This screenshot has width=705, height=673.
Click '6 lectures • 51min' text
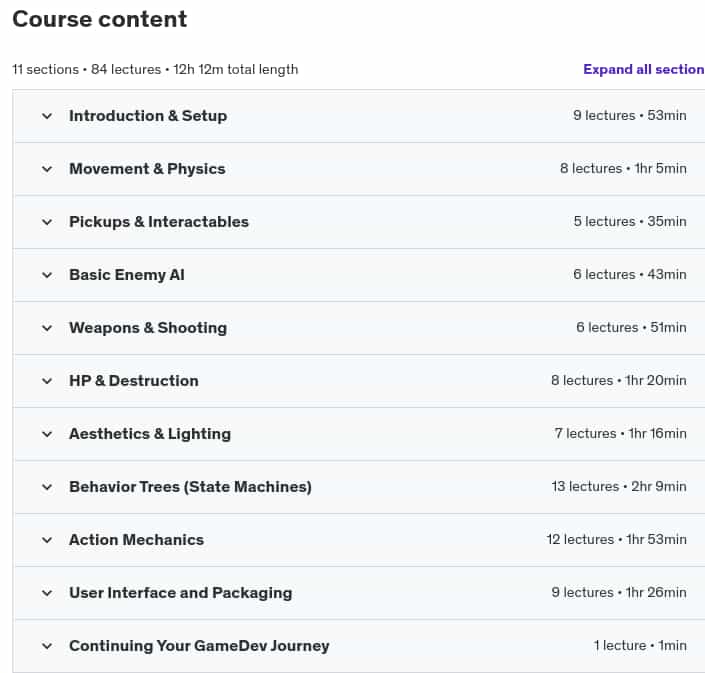coord(631,328)
